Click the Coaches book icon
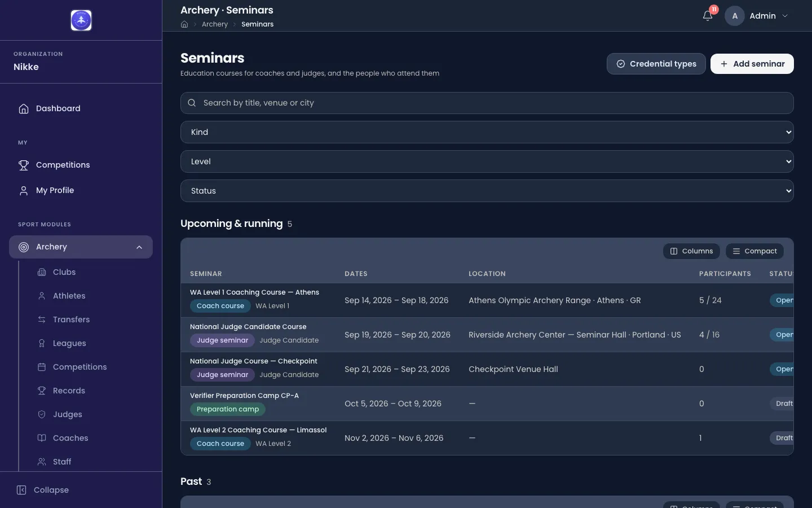Screen dimensions: 812x508 click(42, 438)
